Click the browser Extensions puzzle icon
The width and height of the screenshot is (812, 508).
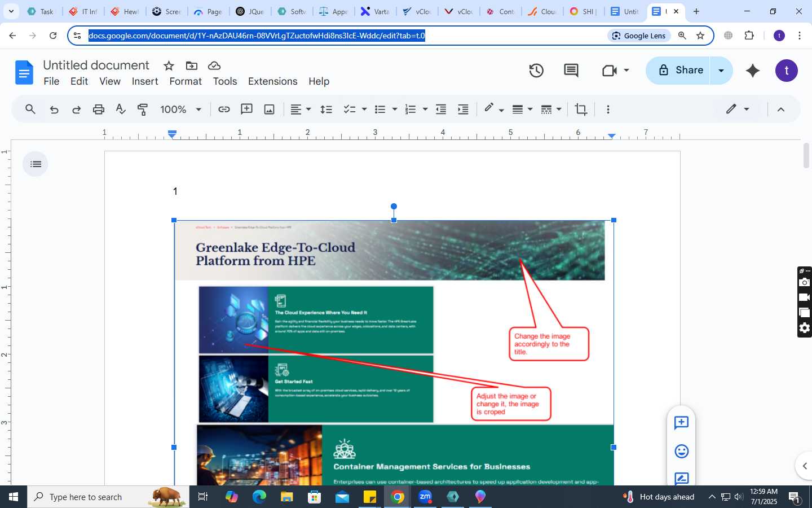click(749, 36)
